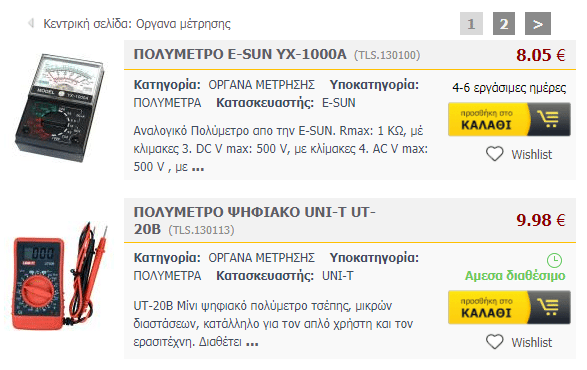Go to page 1 of results
587x370 pixels.
coord(471,24)
